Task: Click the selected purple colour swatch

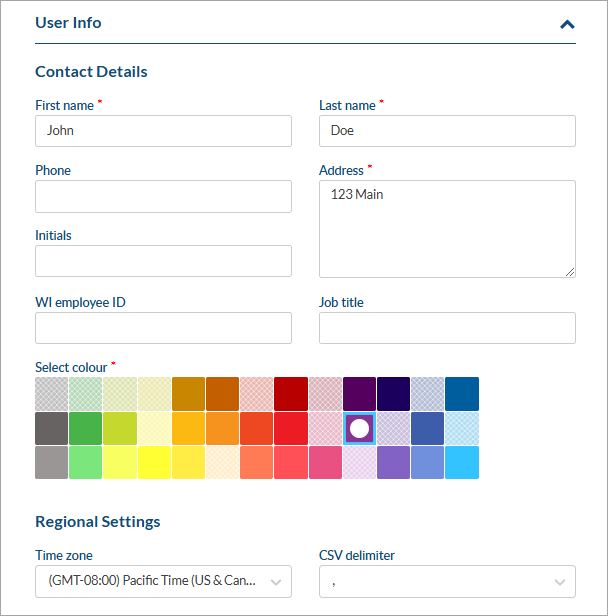Action: (x=360, y=428)
